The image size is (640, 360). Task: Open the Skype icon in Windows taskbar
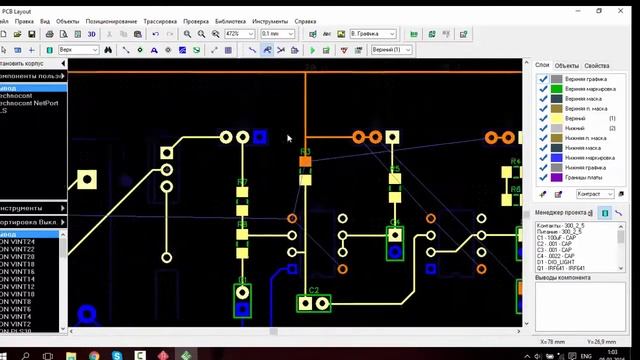pyautogui.click(x=117, y=356)
